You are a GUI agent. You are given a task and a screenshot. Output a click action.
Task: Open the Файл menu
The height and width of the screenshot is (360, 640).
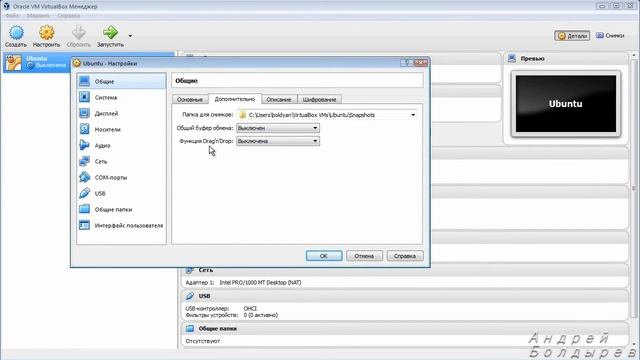pos(12,16)
